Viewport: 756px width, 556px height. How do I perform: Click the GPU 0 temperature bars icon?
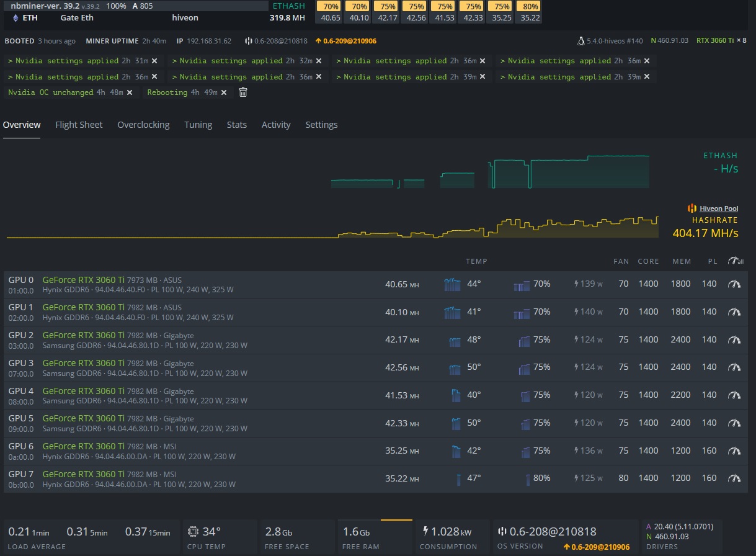click(x=453, y=284)
